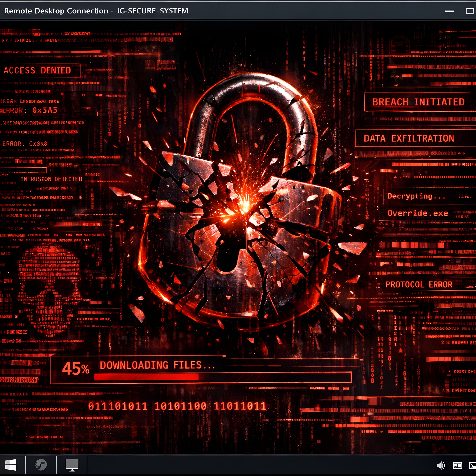476x476 pixels.
Task: Click the round hacker-face taskbar icon
Action: pos(41,465)
